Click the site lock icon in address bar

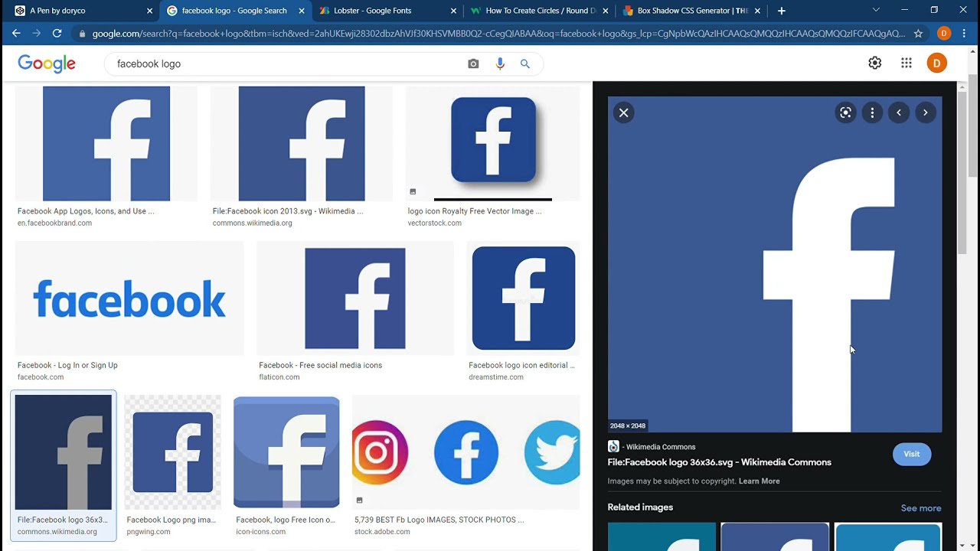[x=83, y=34]
